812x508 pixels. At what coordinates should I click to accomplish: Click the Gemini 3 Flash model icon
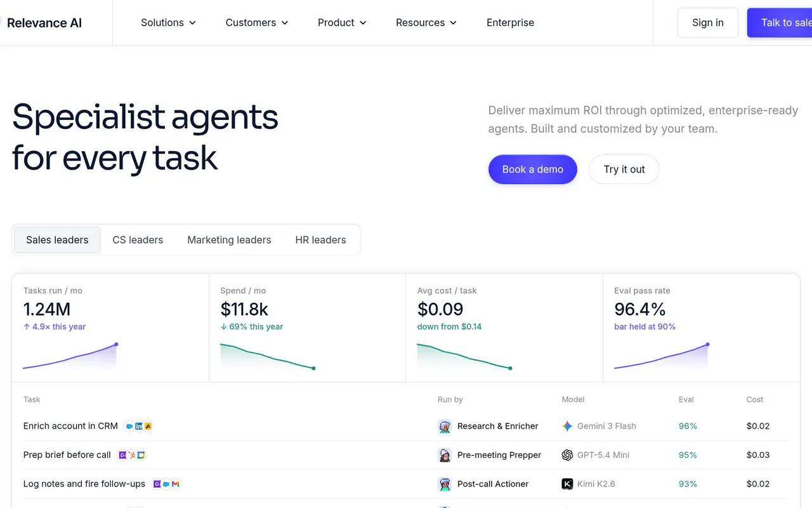pyautogui.click(x=567, y=426)
